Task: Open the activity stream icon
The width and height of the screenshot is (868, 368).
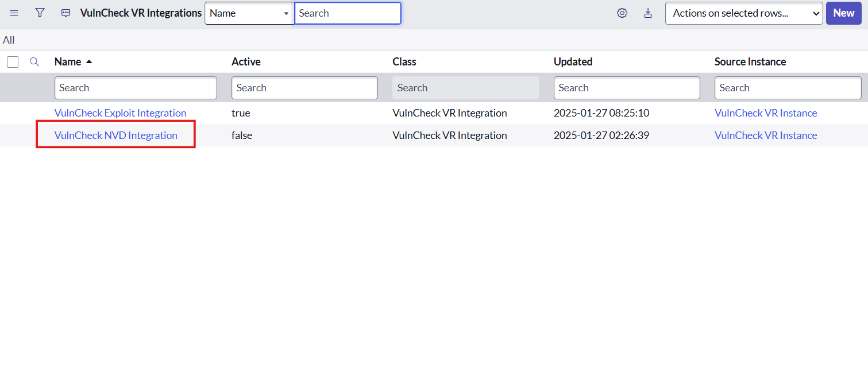Action: coord(66,13)
